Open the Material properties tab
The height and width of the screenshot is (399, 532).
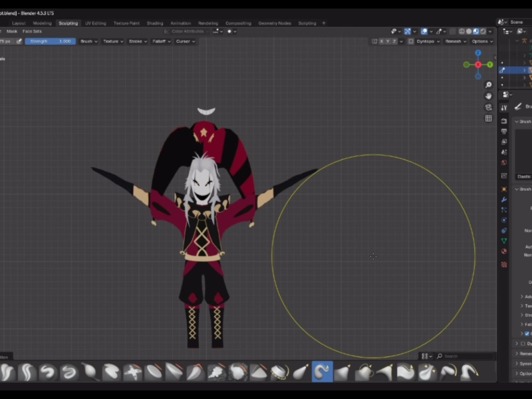point(504,251)
